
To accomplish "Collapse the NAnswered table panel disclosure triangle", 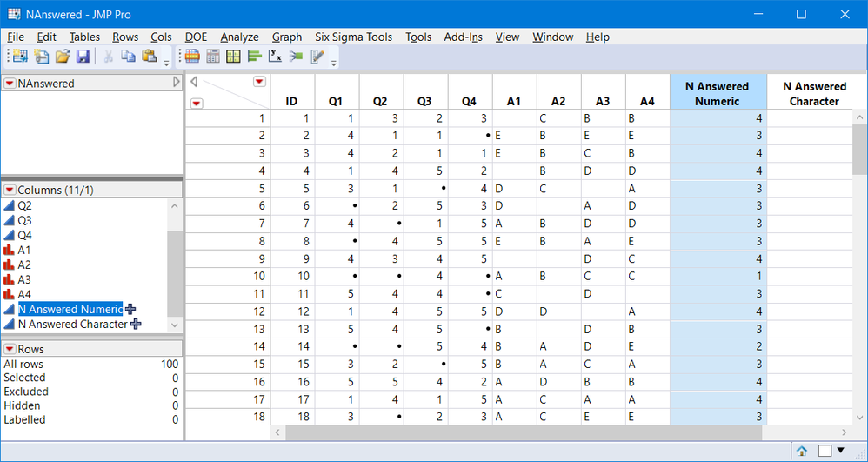I will pyautogui.click(x=177, y=83).
